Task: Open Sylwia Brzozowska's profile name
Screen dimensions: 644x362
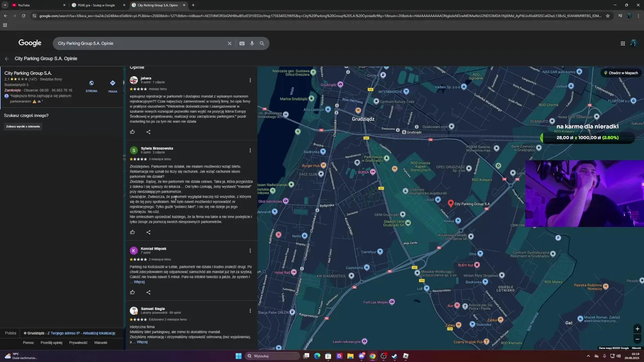Action: (x=157, y=148)
